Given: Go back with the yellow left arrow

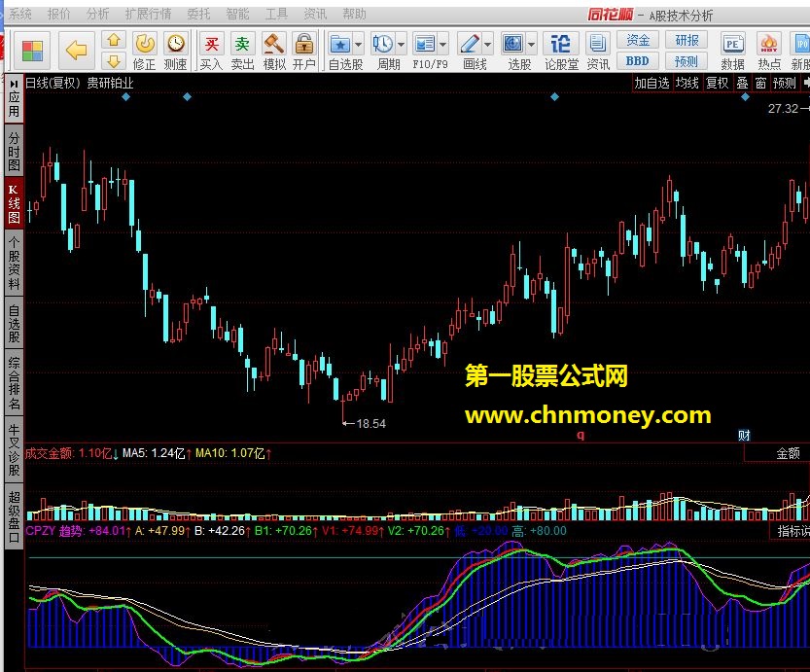Looking at the screenshot, I should pyautogui.click(x=77, y=51).
